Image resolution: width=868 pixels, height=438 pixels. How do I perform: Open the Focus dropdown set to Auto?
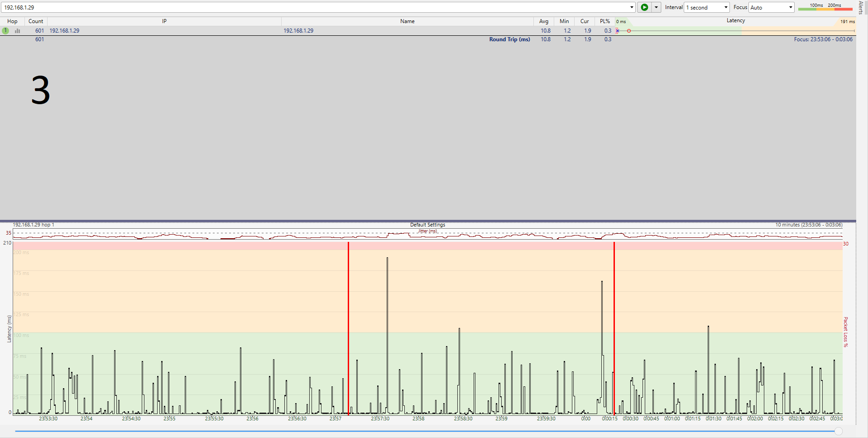coord(771,7)
